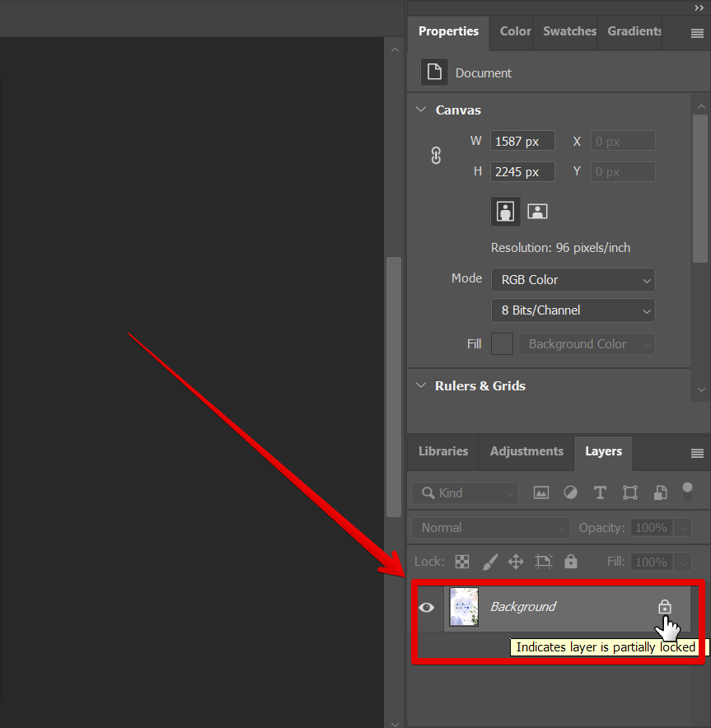Select the Lock all icon
Image resolution: width=711 pixels, height=728 pixels.
point(570,562)
